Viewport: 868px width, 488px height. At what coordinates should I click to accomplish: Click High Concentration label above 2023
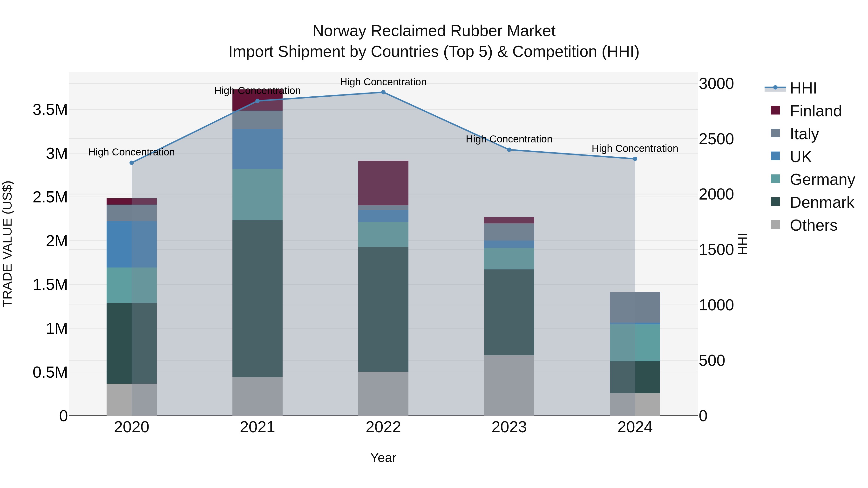509,139
